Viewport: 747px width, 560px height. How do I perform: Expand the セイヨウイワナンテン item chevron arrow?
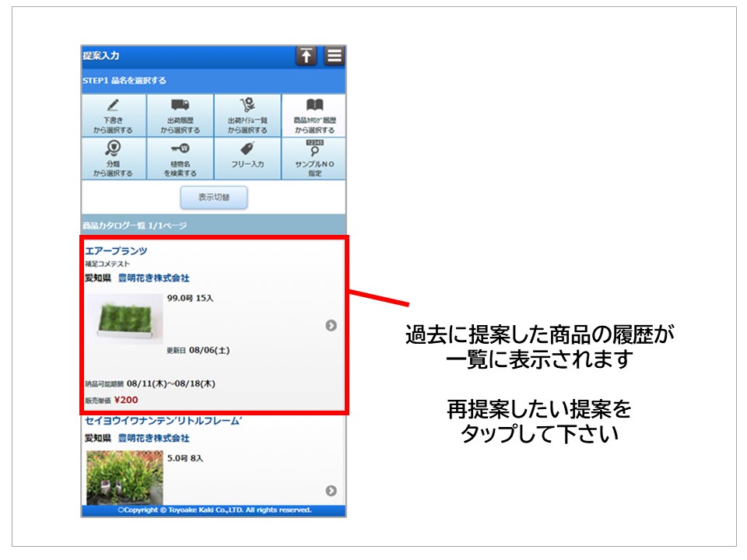click(331, 490)
